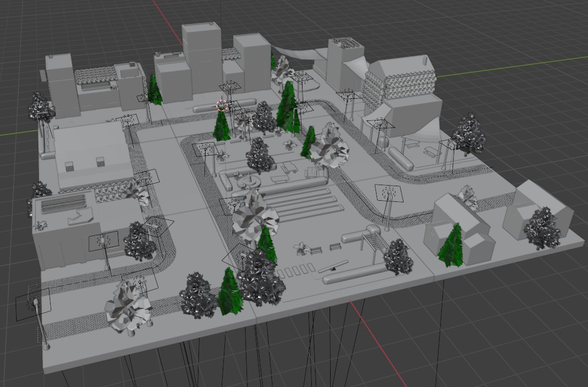The image size is (588, 387).
Task: Select the seesaw at the park's front
Action: pyautogui.click(x=333, y=266)
